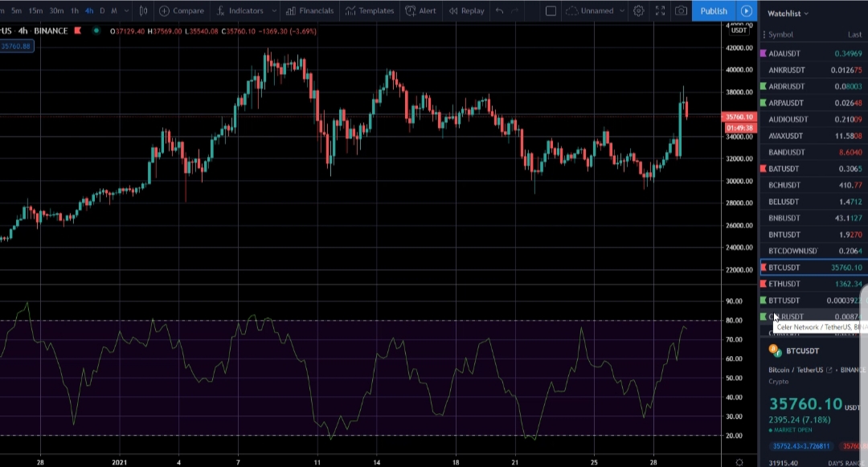Toggle fullscreen mode icon
The height and width of the screenshot is (467, 868).
click(660, 10)
